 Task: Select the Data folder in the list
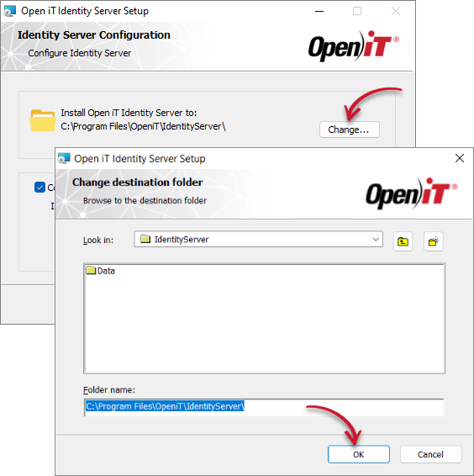tap(101, 271)
